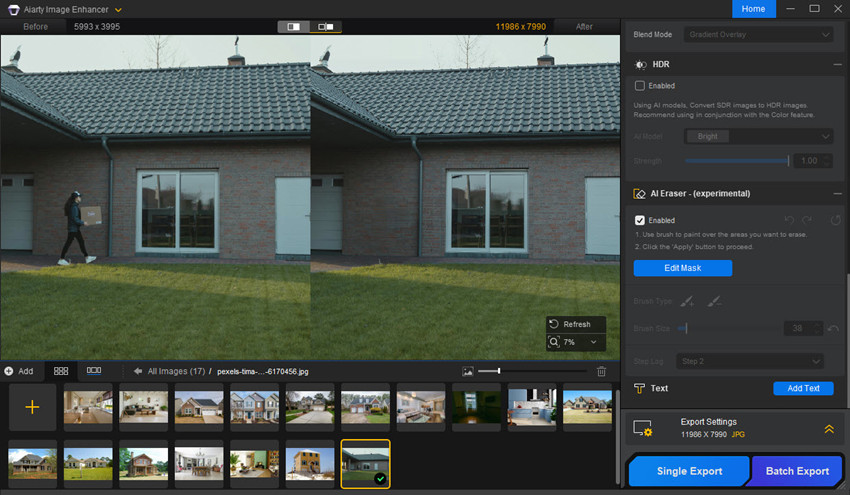Screen dimensions: 850x495
Task: Switch to single preview view mode
Action: pyautogui.click(x=294, y=27)
